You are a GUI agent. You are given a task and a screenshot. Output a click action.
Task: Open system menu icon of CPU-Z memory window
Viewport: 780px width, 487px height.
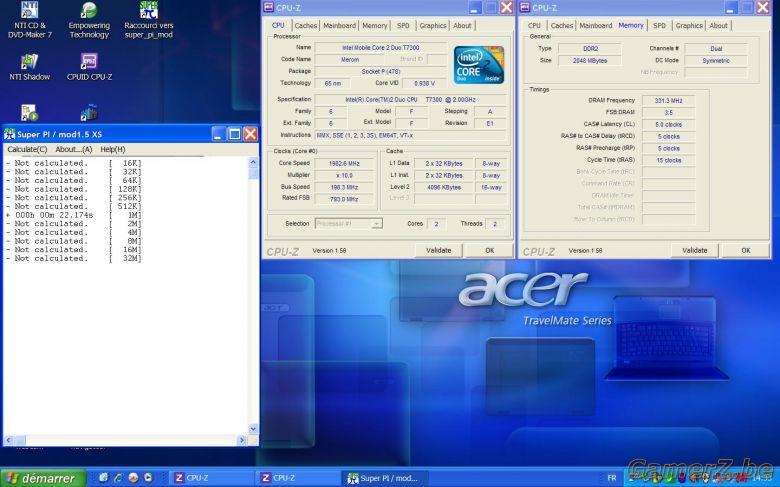click(x=525, y=7)
